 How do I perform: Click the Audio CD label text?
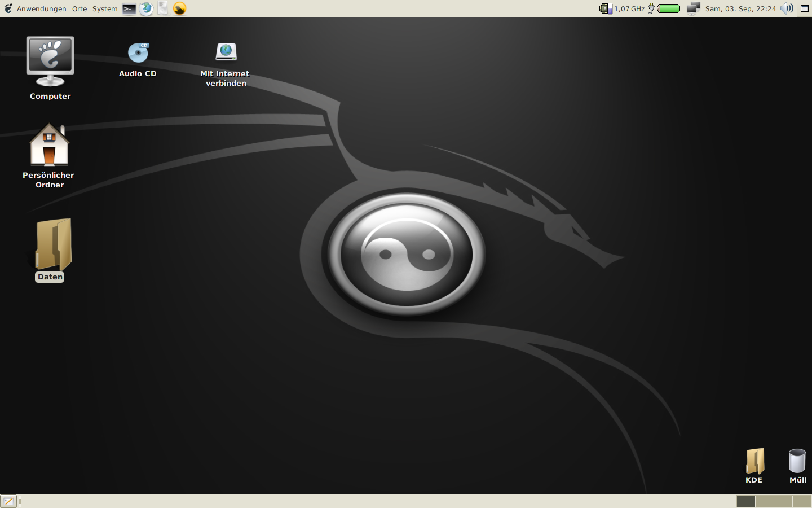[138, 74]
